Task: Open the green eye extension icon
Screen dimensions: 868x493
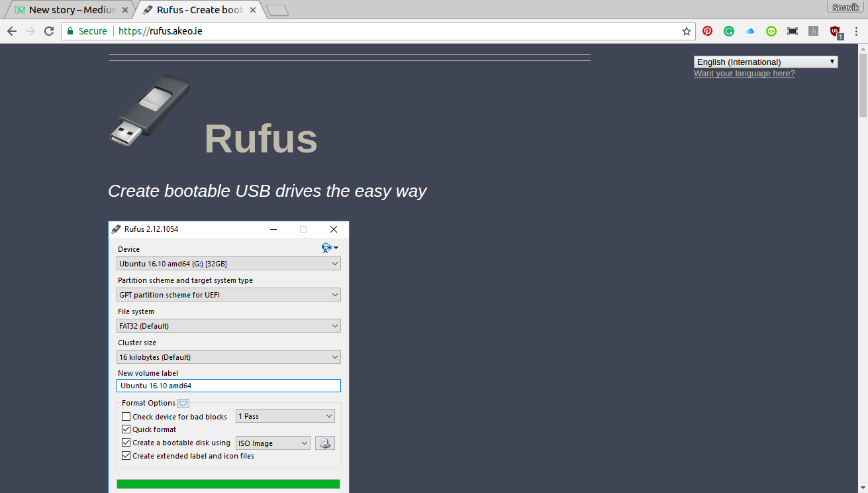Action: coord(771,31)
